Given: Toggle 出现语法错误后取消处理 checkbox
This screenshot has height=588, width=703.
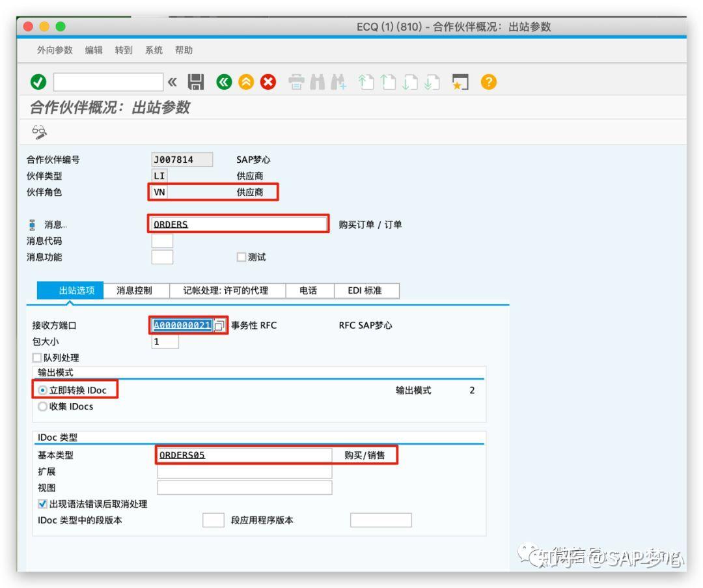Looking at the screenshot, I should click(42, 504).
